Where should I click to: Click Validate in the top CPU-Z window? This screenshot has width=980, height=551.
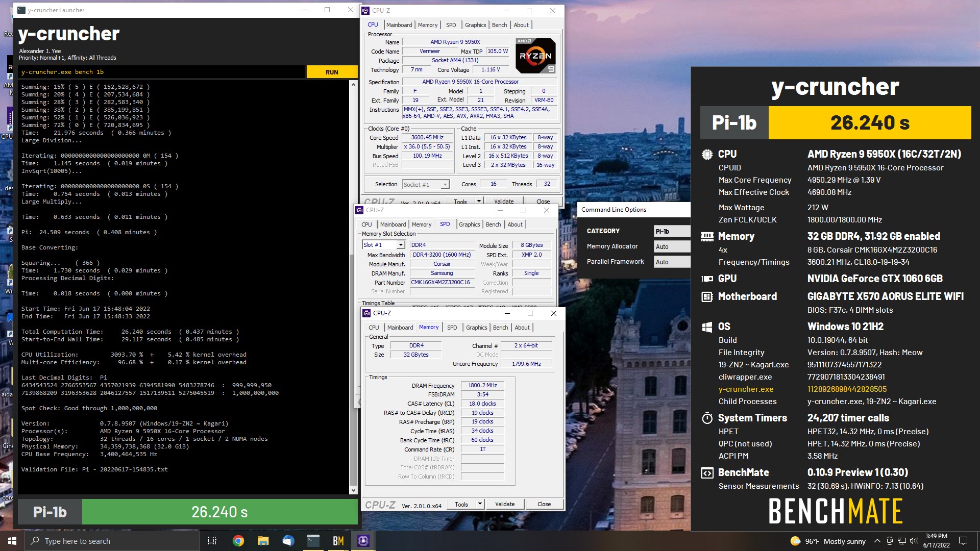click(504, 202)
